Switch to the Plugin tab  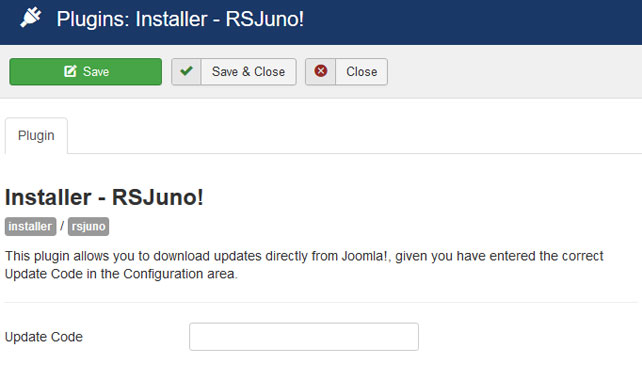pos(36,135)
